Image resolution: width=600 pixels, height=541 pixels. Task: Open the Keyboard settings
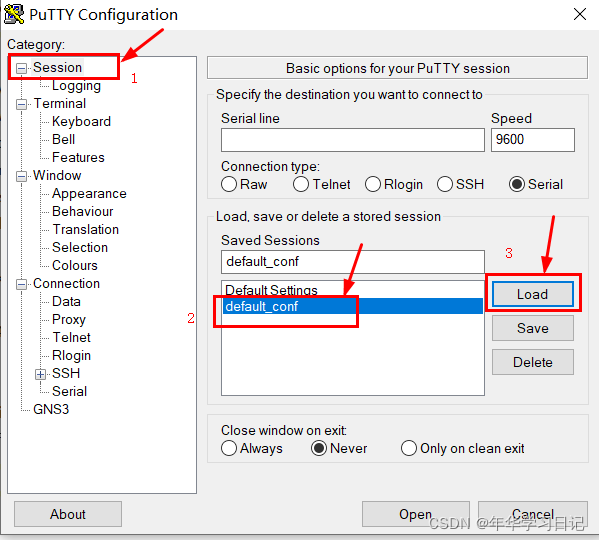(81, 121)
